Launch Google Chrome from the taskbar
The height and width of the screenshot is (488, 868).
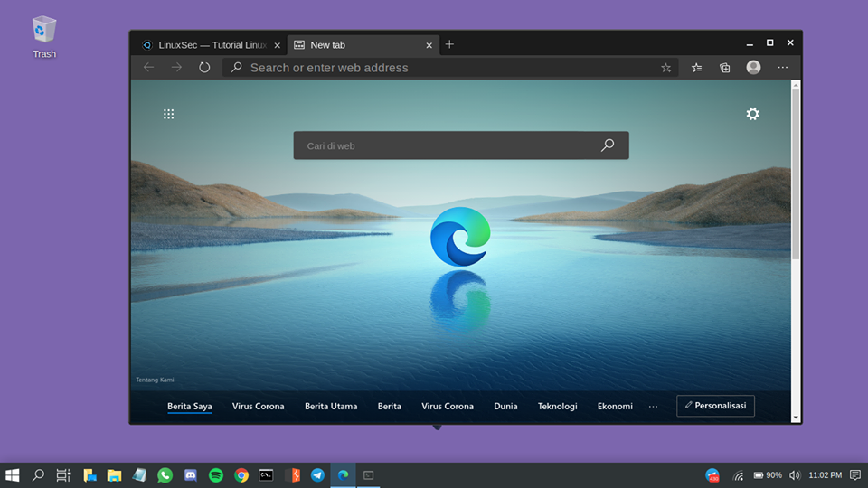point(241,475)
